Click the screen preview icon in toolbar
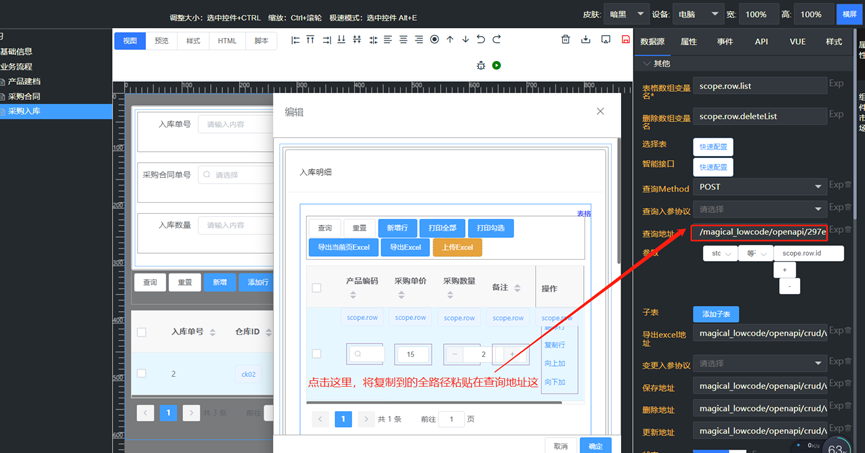The height and width of the screenshot is (453, 865). pos(606,40)
